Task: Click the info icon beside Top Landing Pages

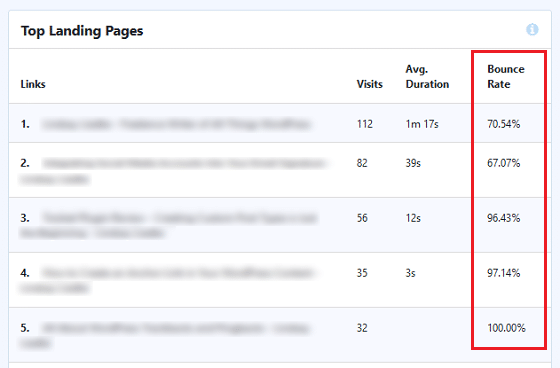Action: coord(532,30)
